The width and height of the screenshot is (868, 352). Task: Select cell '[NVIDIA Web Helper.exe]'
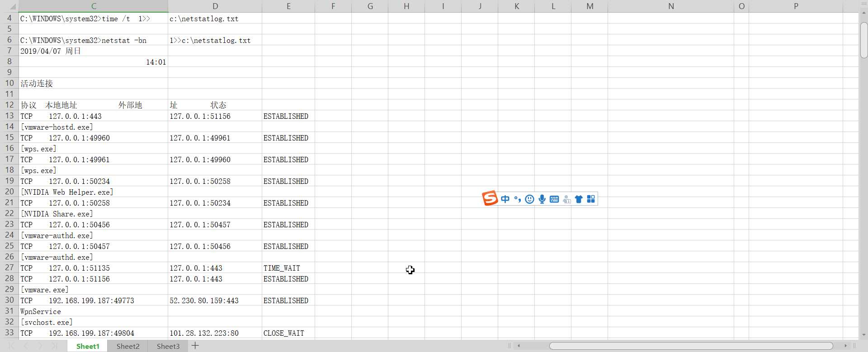tap(94, 192)
